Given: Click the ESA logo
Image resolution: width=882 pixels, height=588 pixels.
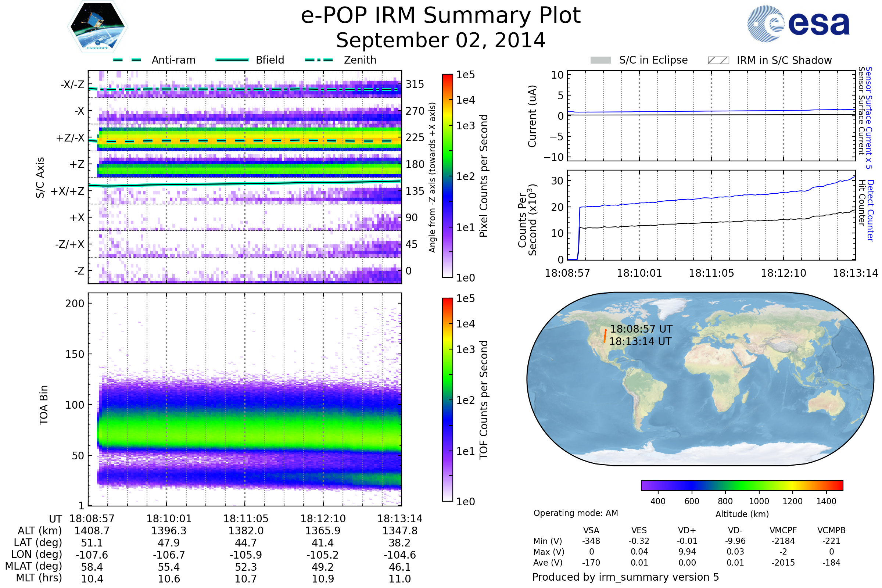Looking at the screenshot, I should (799, 24).
